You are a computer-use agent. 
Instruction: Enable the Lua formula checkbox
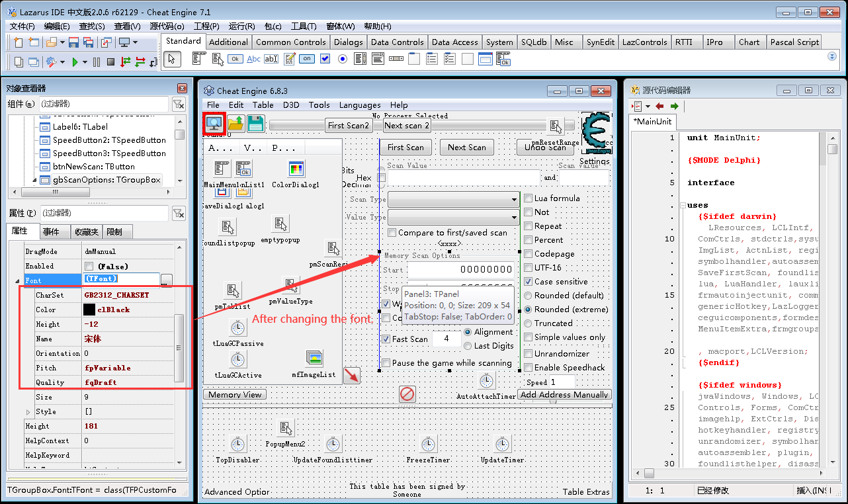[x=529, y=198]
